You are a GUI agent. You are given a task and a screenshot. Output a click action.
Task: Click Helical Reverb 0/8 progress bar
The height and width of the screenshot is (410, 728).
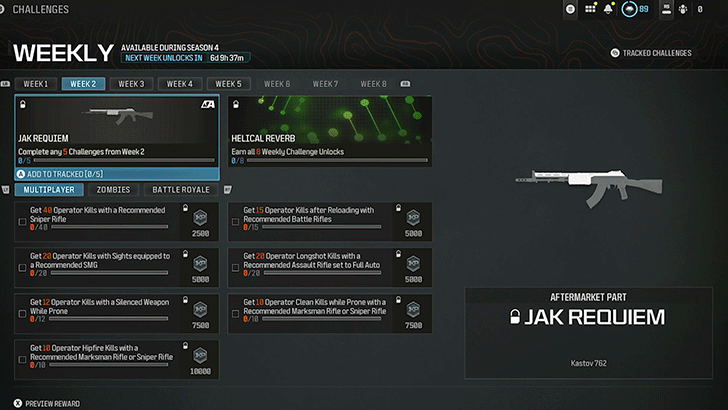coord(337,160)
